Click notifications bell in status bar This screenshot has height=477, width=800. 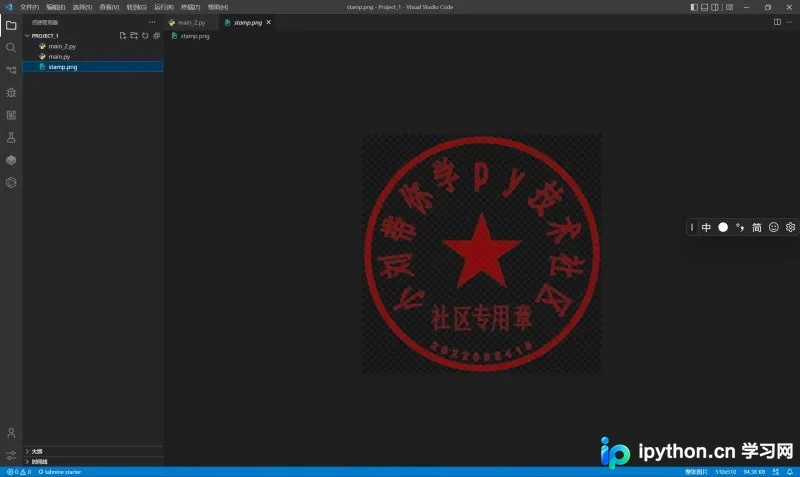[x=790, y=472]
